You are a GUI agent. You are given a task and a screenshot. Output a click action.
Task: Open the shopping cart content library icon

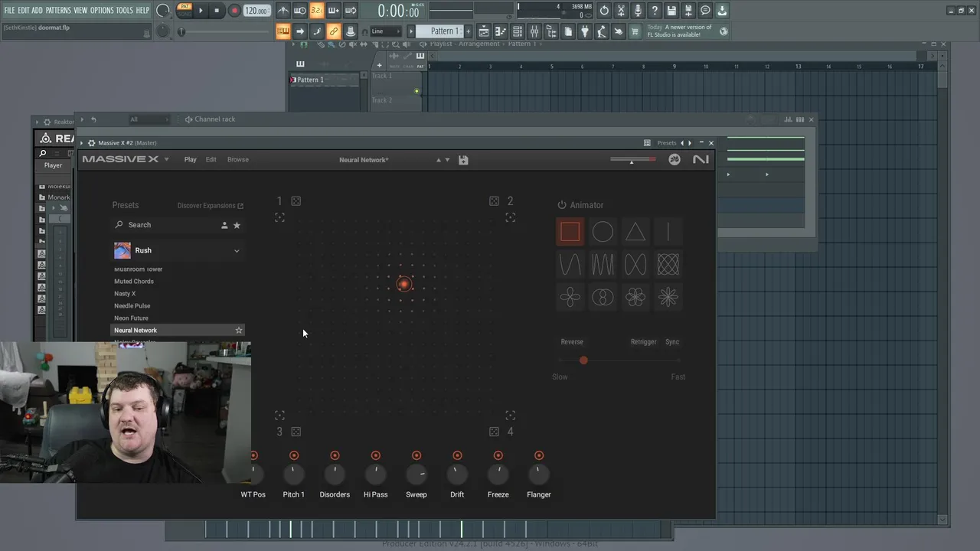tap(635, 31)
